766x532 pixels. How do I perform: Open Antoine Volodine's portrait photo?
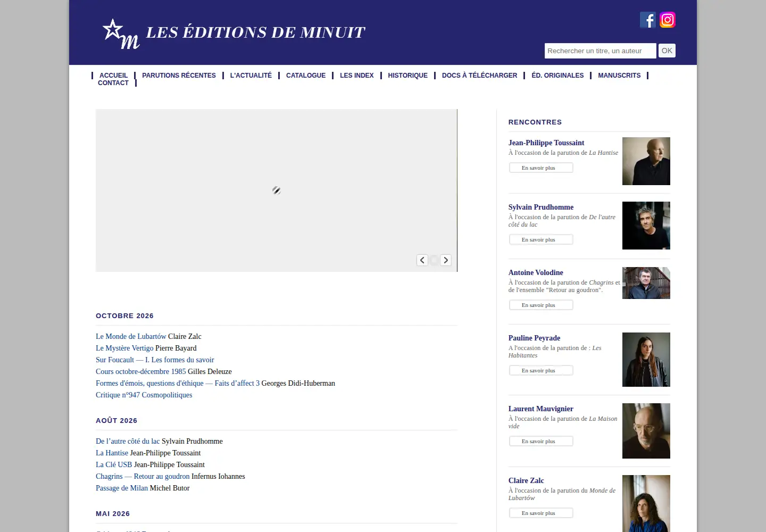click(646, 283)
